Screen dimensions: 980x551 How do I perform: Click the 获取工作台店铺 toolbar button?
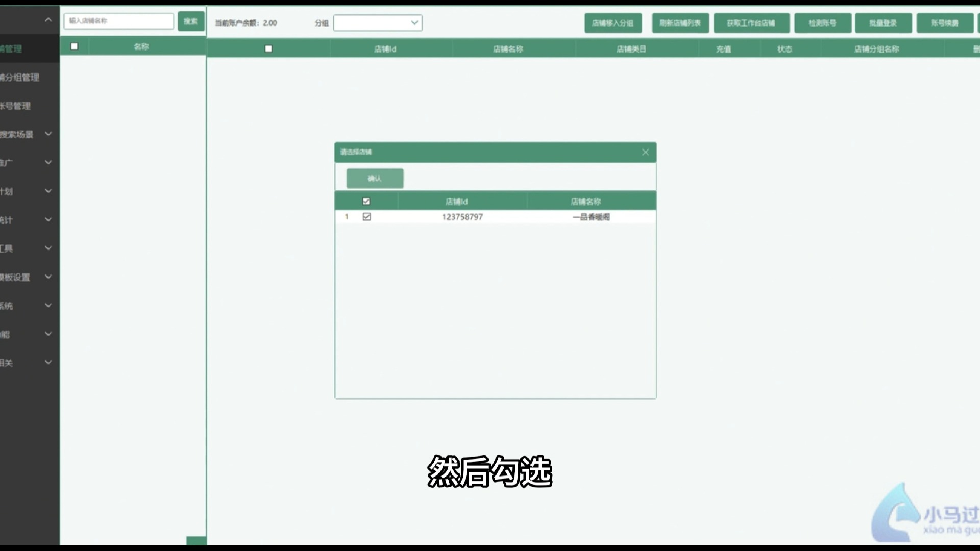click(751, 23)
